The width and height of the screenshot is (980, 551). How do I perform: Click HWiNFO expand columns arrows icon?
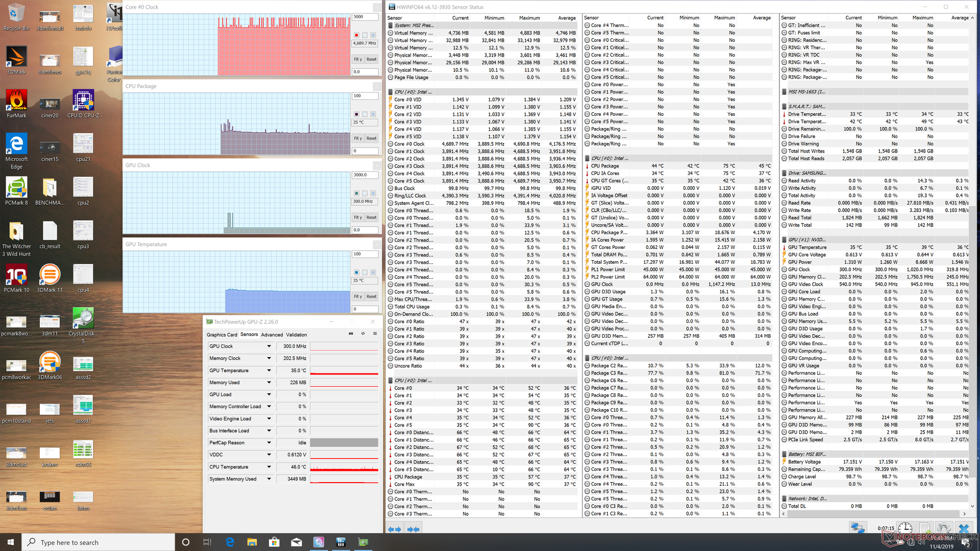pos(394,529)
